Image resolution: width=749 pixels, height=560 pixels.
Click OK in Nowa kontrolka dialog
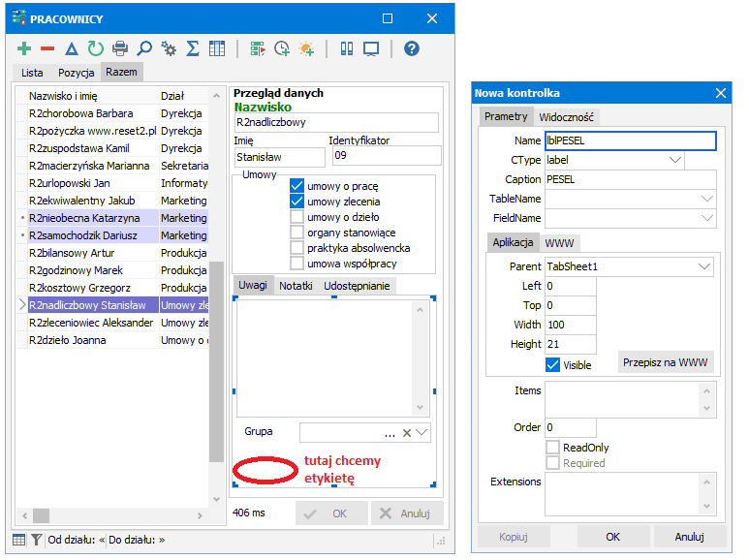612,537
